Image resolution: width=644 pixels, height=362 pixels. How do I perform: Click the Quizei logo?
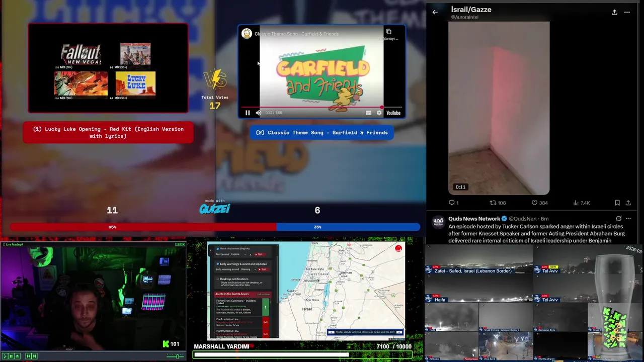click(x=215, y=209)
